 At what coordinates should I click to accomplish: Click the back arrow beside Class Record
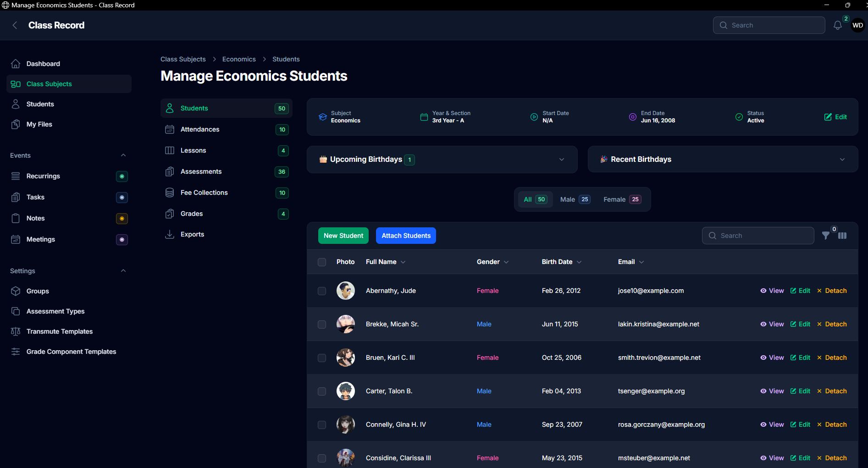tap(15, 25)
